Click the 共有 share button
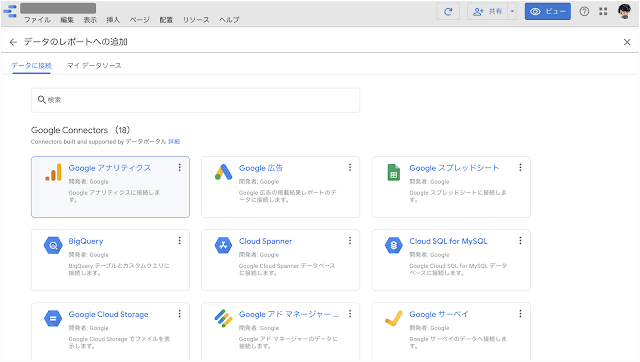 coord(488,11)
